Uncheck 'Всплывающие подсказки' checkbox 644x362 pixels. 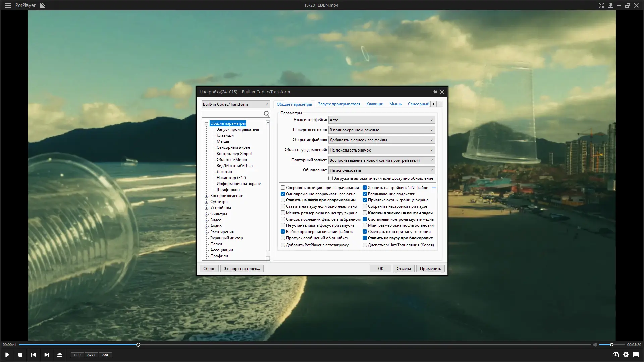tap(365, 194)
